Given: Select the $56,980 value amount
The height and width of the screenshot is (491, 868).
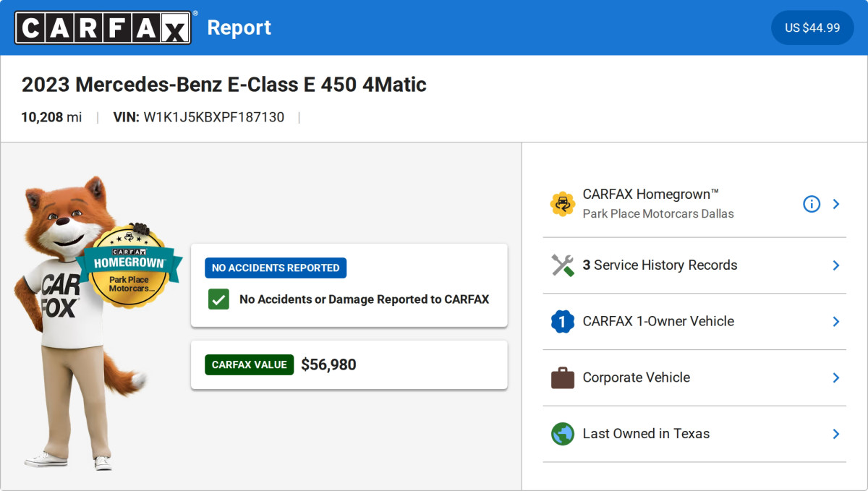Looking at the screenshot, I should (x=328, y=364).
